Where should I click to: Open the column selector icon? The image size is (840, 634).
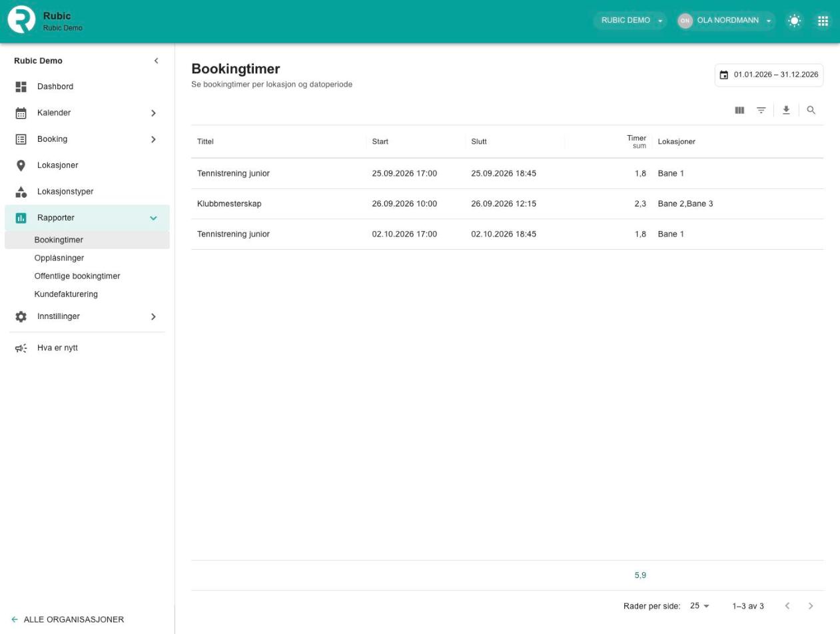[x=739, y=110]
